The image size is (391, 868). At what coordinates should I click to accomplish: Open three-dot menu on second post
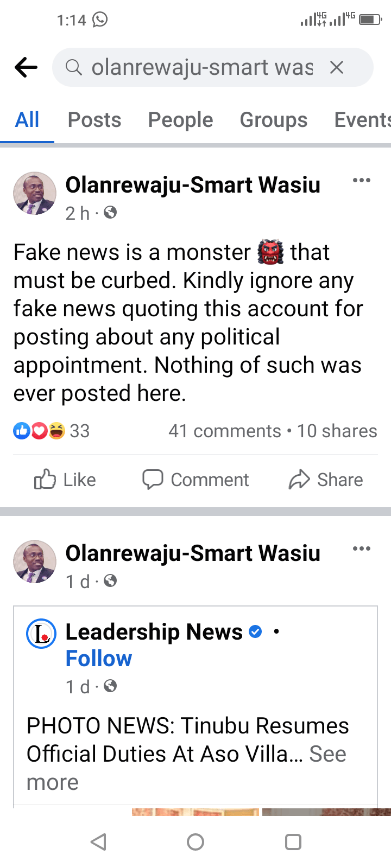tap(362, 549)
